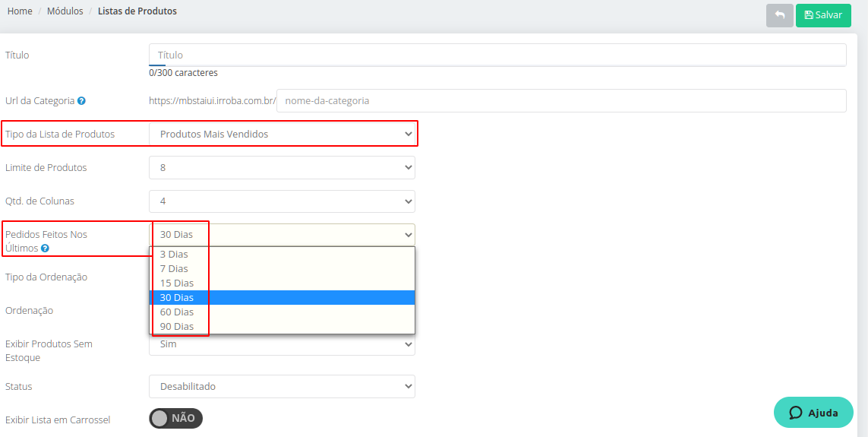The height and width of the screenshot is (437, 868).
Task: Toggle the Exibir Lista em Carrossel switch
Action: tap(175, 418)
